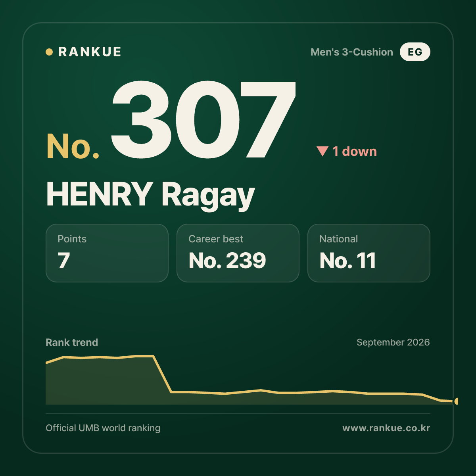
Task: Click the September 2026 date label
Action: (393, 342)
